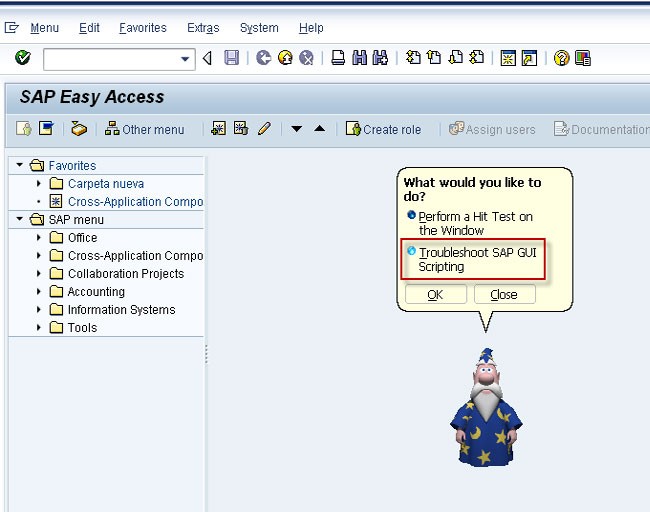Open the Menu menu
Screen dimensions: 650x512
(x=44, y=28)
